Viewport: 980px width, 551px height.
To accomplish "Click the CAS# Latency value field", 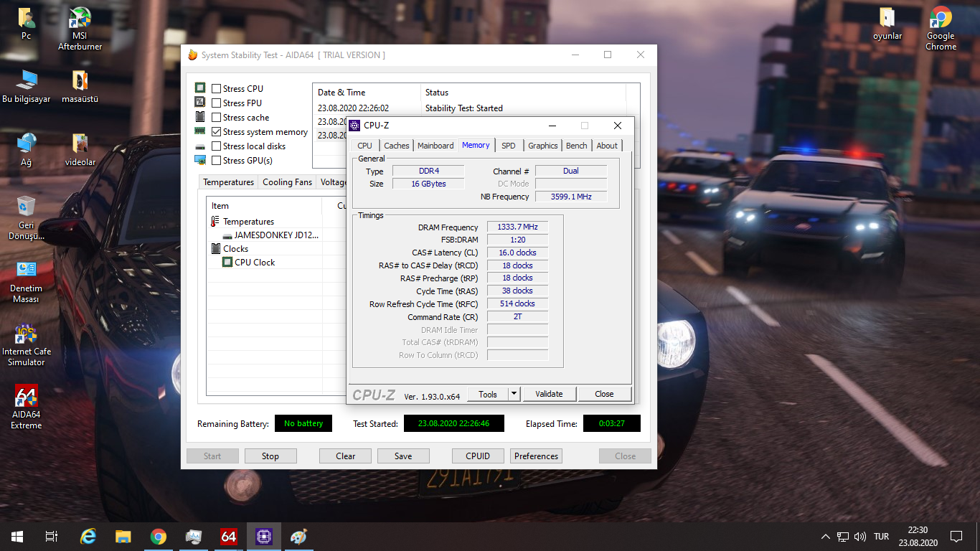I will click(x=517, y=253).
